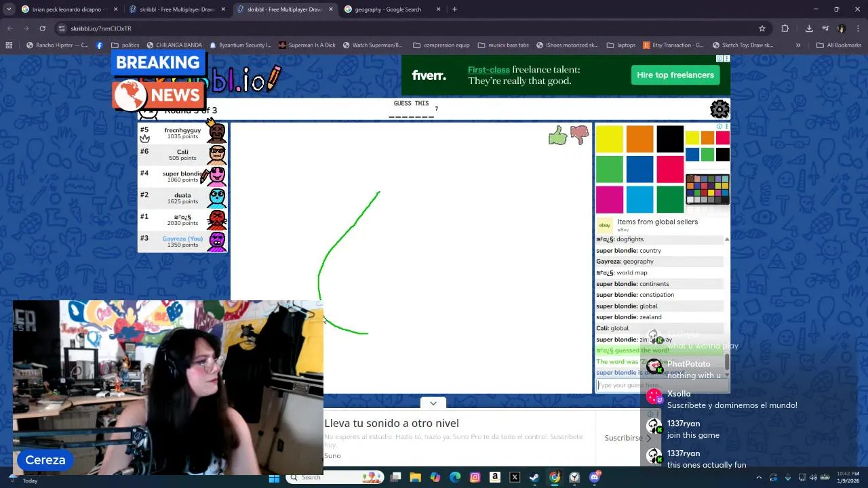Screen dimensions: 868x488
Task: Pick the large dark green swatch
Action: [670, 200]
